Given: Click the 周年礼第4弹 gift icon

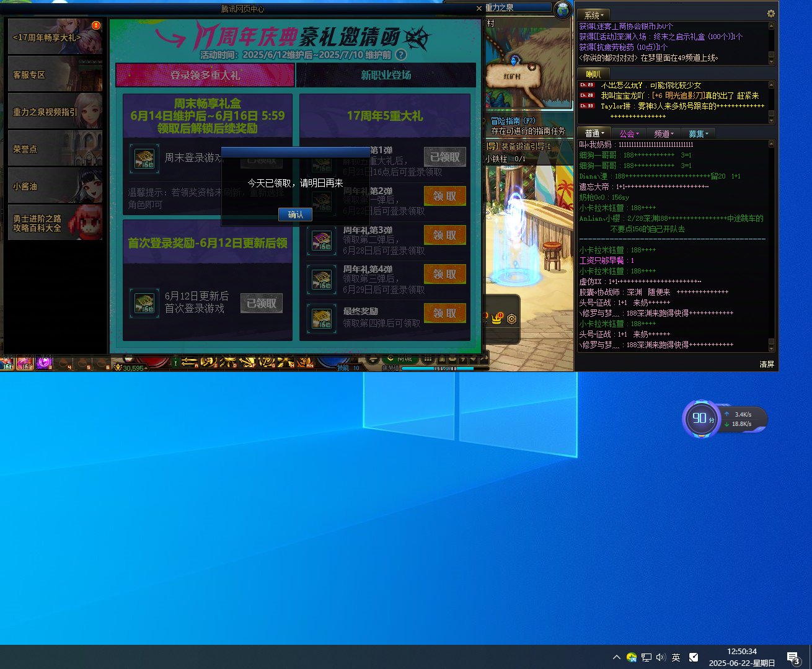Looking at the screenshot, I should coord(322,280).
